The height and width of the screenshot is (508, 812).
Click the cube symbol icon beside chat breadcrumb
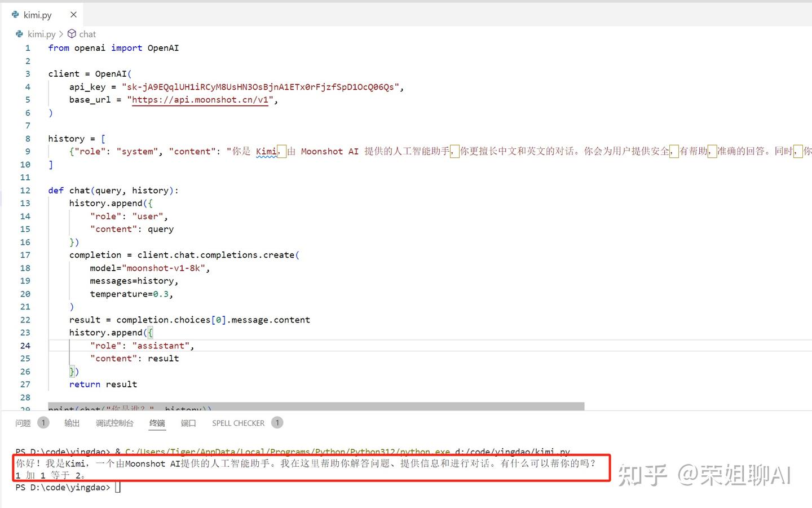pos(72,34)
